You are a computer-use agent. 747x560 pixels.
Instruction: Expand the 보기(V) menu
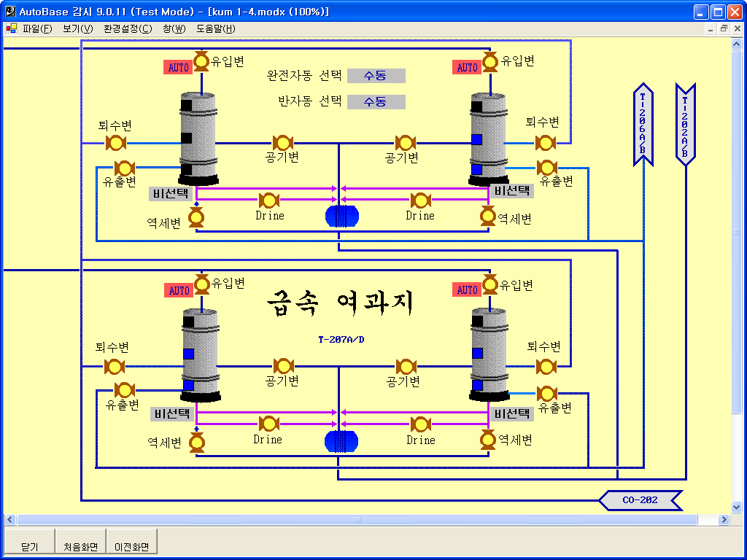pos(78,29)
